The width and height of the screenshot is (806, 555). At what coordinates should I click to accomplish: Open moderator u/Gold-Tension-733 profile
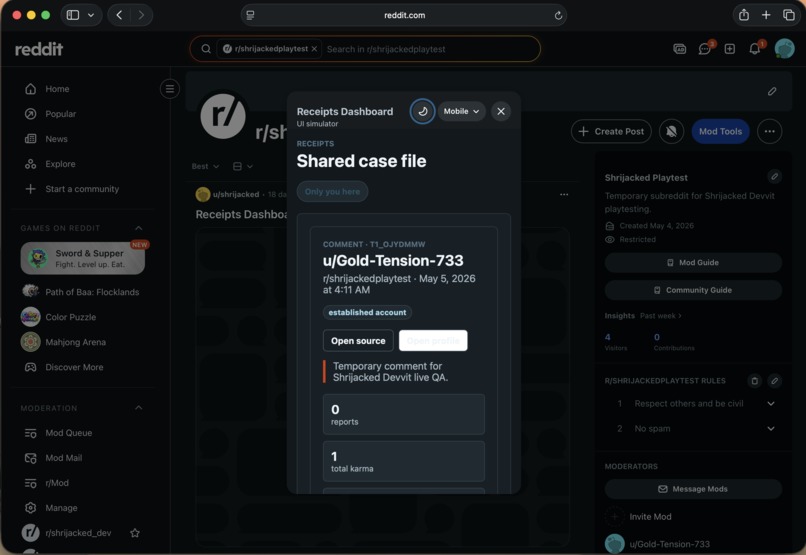click(669, 544)
